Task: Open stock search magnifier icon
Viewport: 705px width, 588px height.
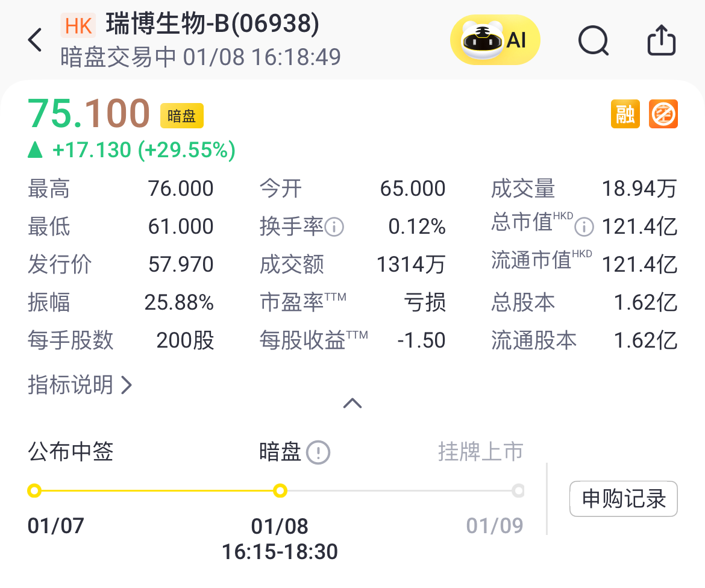Action: point(594,41)
